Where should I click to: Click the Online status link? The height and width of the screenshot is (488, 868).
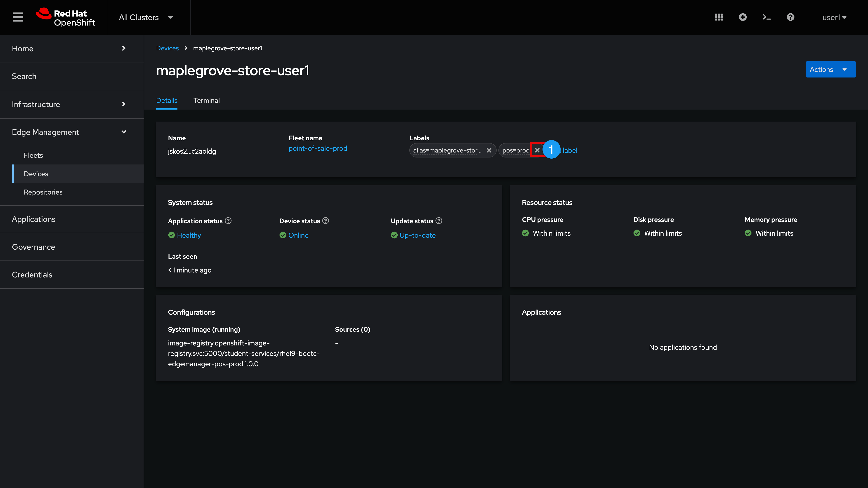(299, 235)
